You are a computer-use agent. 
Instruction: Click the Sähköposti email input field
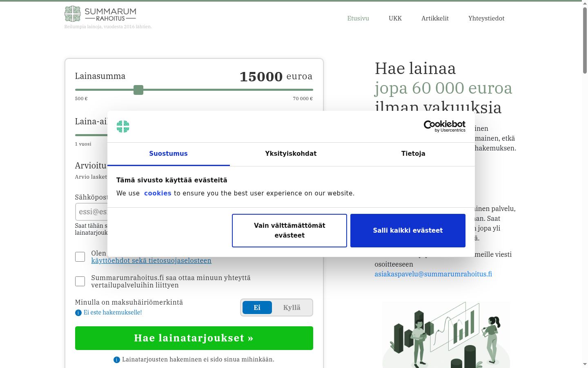[x=91, y=212]
